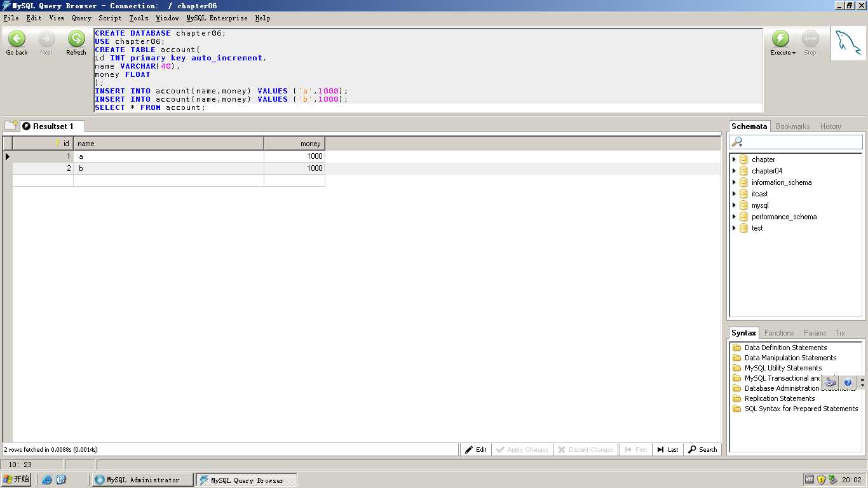Click the MySQL Query Browser taskbar button

[247, 480]
